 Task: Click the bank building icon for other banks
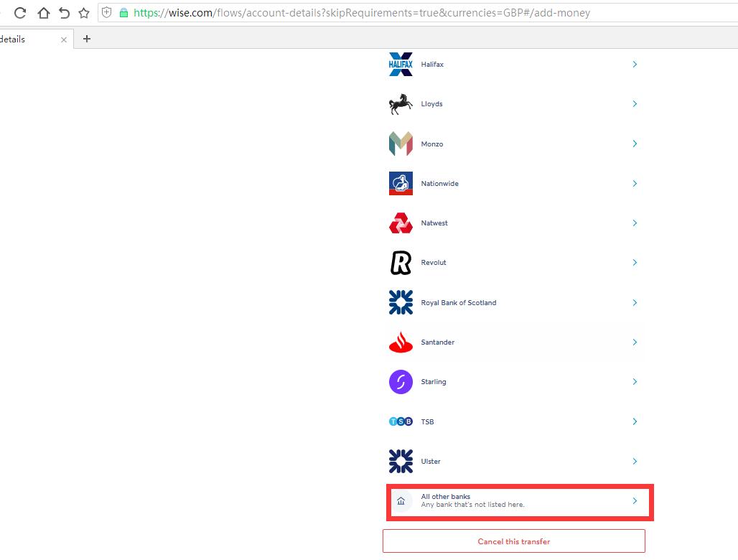click(401, 500)
